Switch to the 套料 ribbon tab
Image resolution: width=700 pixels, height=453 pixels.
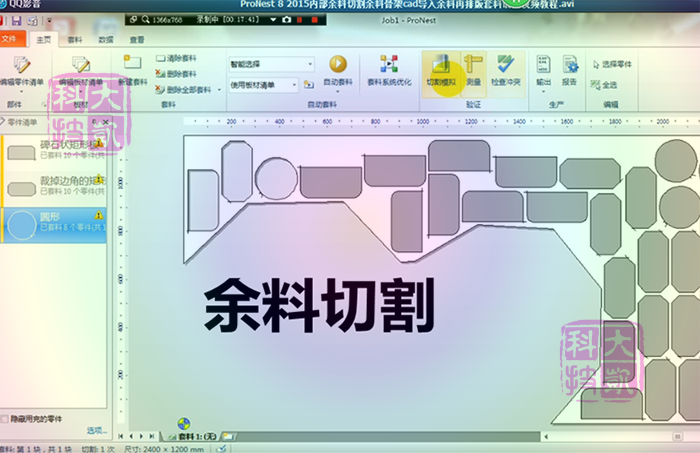pos(75,40)
